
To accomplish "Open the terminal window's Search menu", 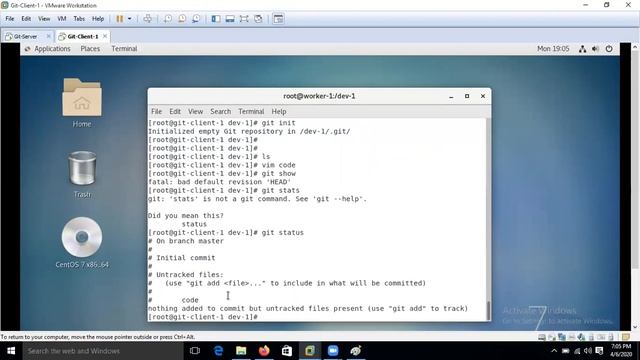I will click(x=221, y=111).
